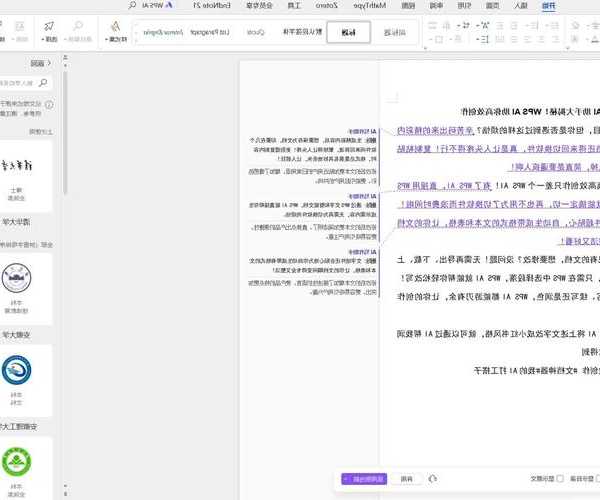Click the purple button in bottom AI bar
This screenshot has height=500, width=600.
tap(362, 479)
